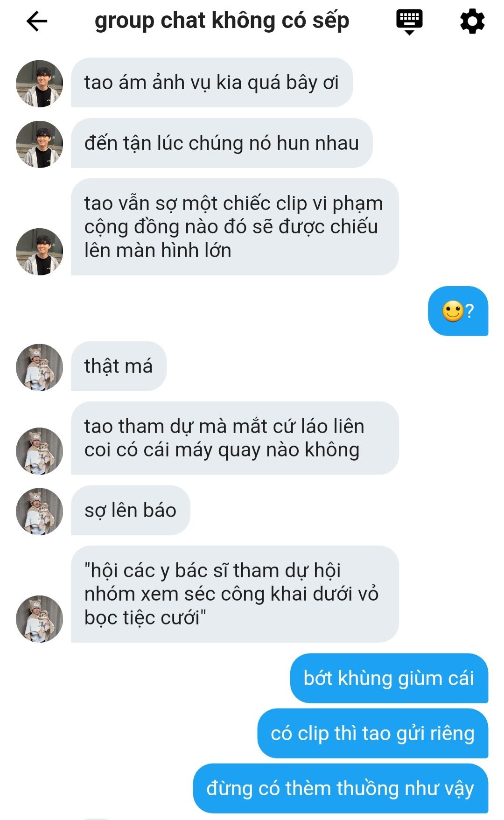Select the message 'tao ám ảnh vụ kia quá bây ơi'
Image resolution: width=504 pixels, height=820 pixels.
click(x=212, y=83)
